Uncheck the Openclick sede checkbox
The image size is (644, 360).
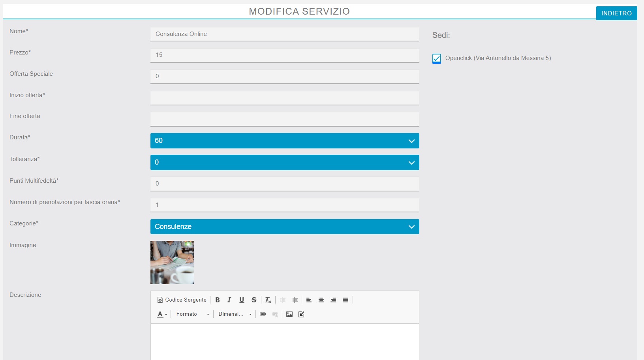coord(437,58)
